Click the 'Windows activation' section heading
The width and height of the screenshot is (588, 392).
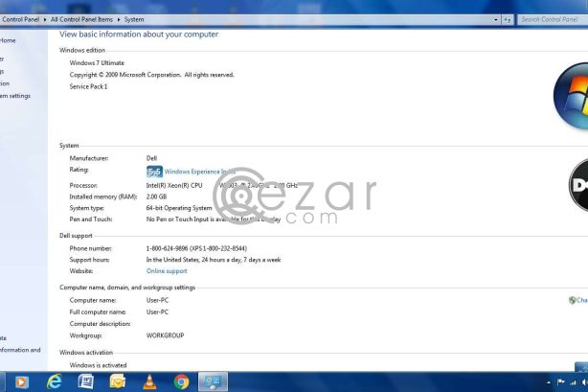point(86,352)
